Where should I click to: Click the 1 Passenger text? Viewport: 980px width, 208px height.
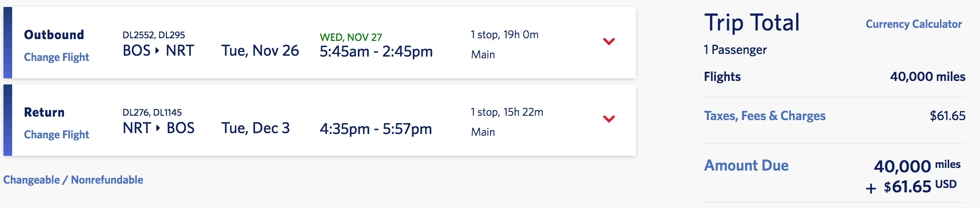pyautogui.click(x=735, y=50)
